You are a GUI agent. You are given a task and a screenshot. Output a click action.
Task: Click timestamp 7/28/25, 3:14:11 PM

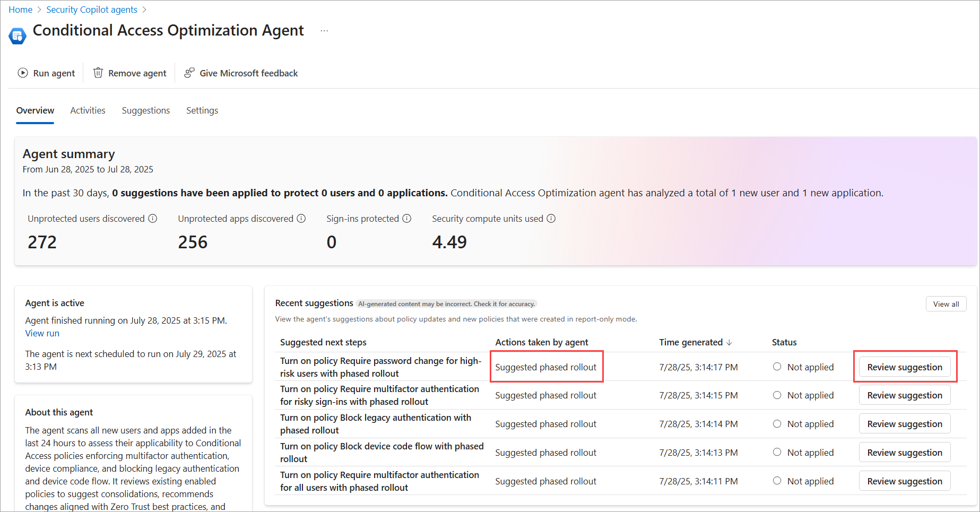click(x=698, y=481)
